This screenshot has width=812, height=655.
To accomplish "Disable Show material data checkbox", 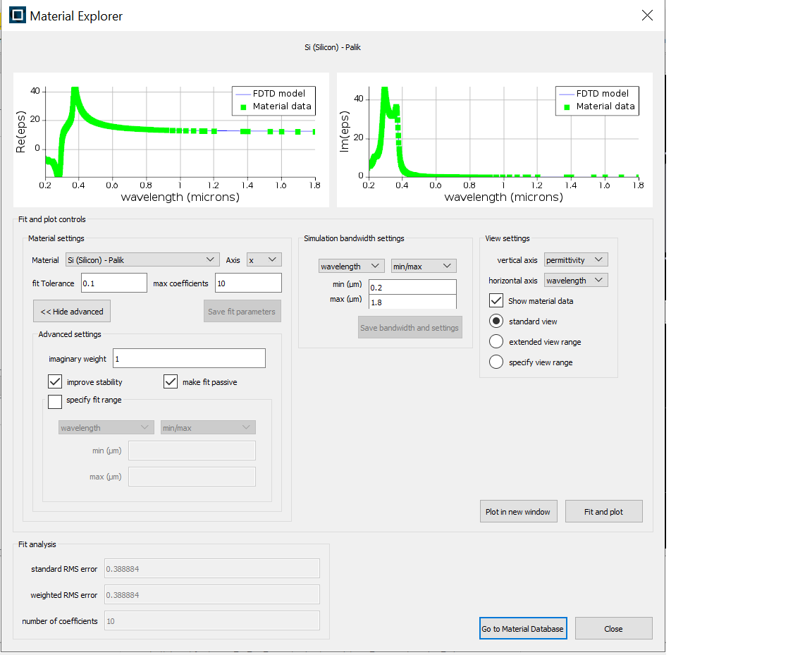I will [x=496, y=301].
